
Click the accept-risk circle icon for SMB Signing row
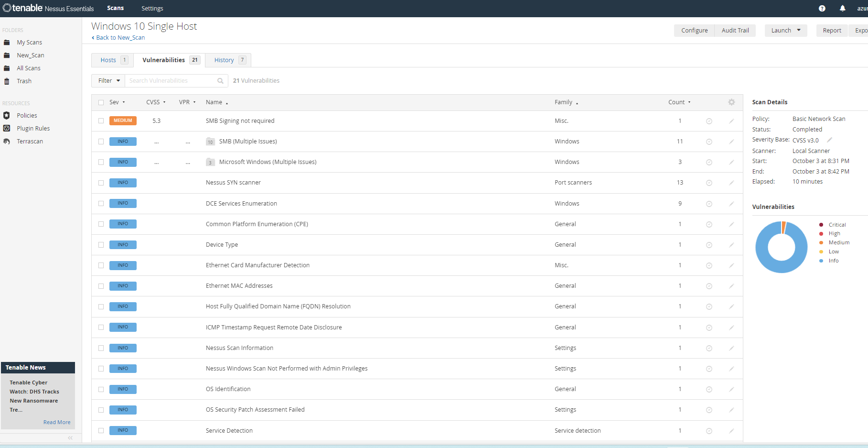(709, 121)
